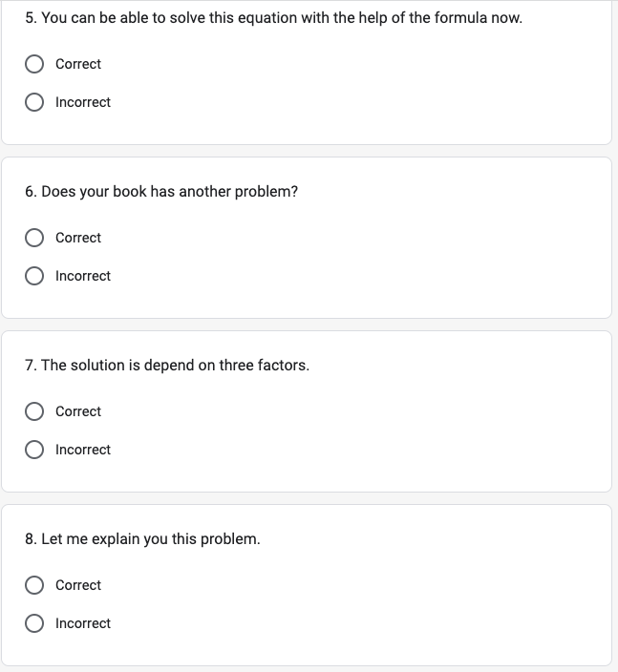Image resolution: width=618 pixels, height=672 pixels.
Task: Click the 'Correct' text label below question 6
Action: (x=78, y=238)
